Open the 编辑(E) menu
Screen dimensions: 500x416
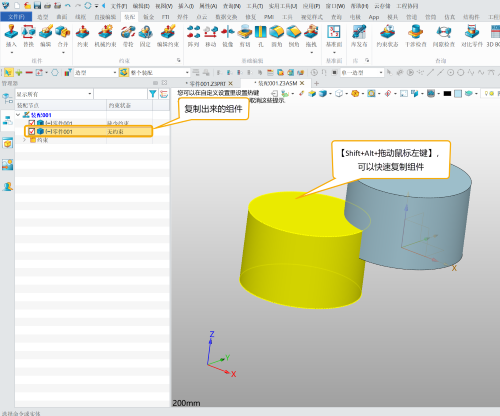point(141,6)
